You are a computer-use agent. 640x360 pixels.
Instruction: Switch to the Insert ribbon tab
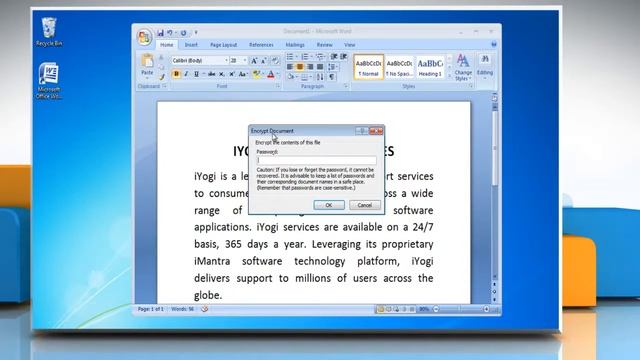[191, 45]
